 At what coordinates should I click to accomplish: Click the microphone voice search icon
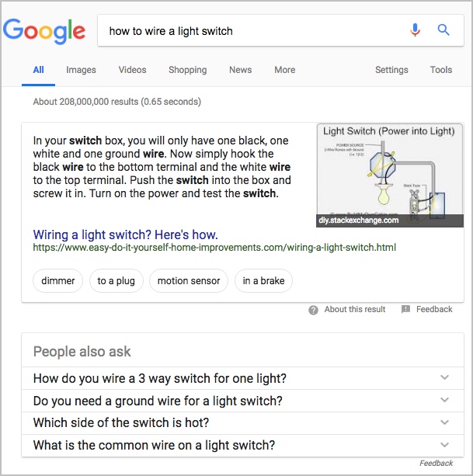[415, 30]
